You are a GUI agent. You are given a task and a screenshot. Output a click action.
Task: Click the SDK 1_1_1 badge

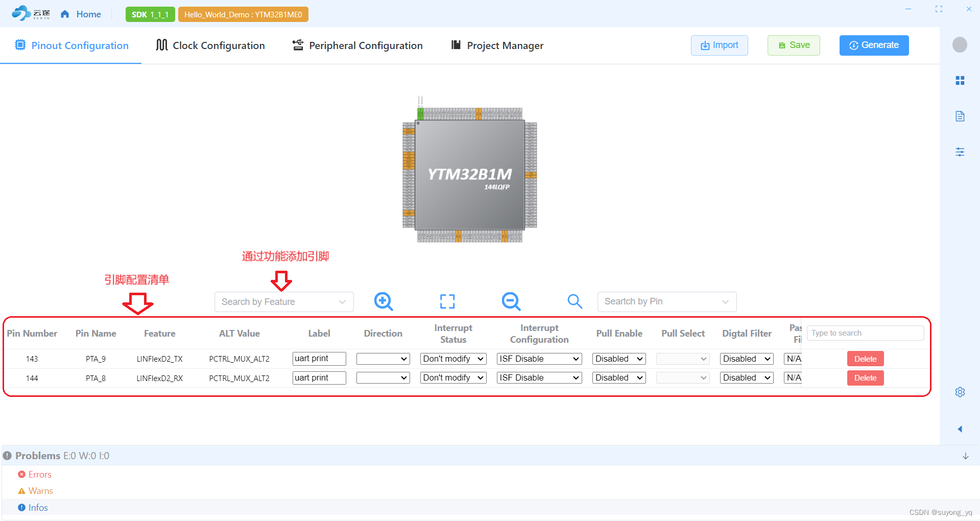150,14
